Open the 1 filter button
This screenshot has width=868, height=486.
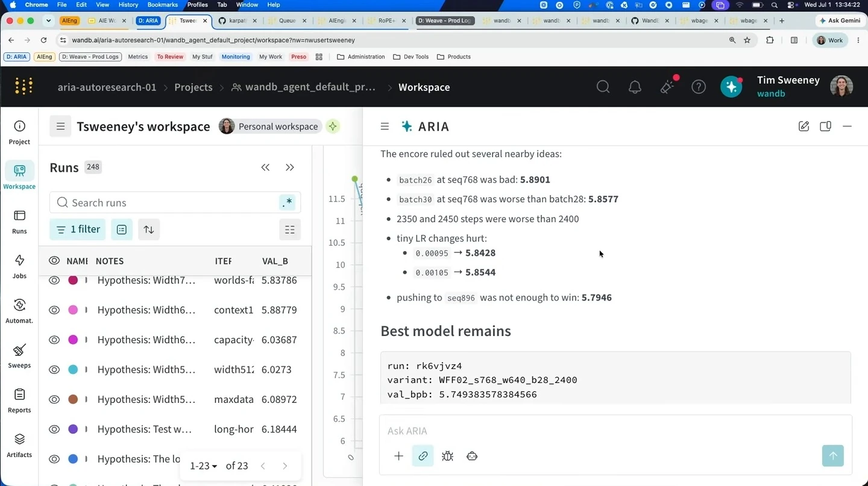point(77,229)
